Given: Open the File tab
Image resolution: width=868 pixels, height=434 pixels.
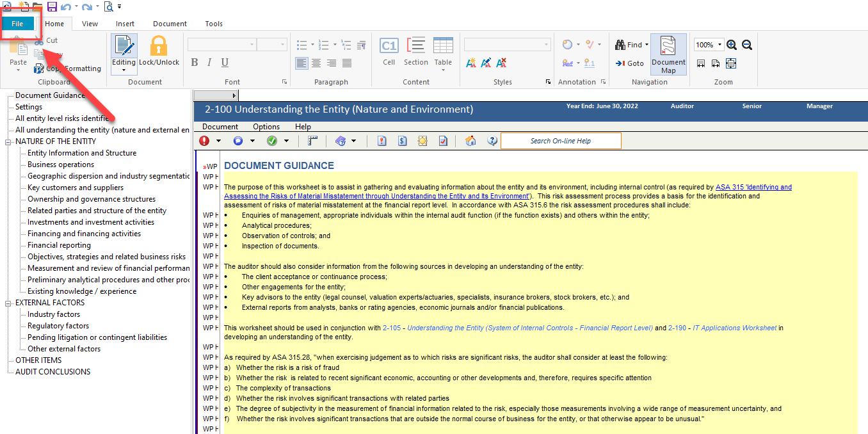Looking at the screenshot, I should [17, 24].
